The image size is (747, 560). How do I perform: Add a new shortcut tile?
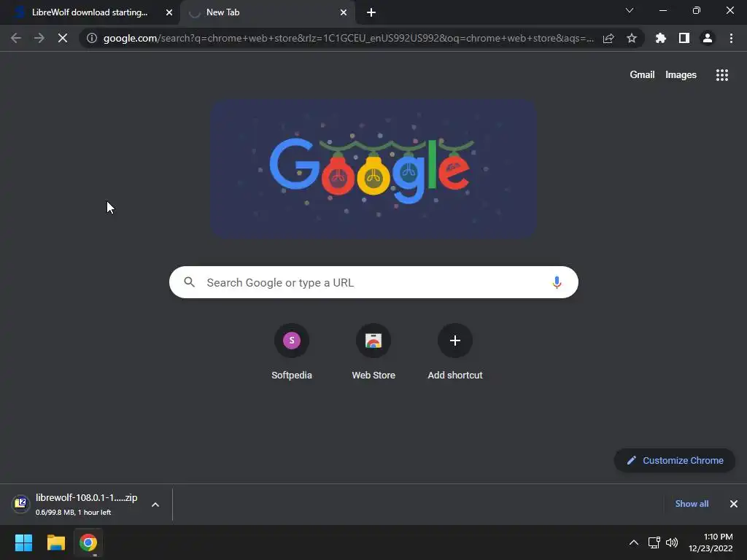point(455,351)
